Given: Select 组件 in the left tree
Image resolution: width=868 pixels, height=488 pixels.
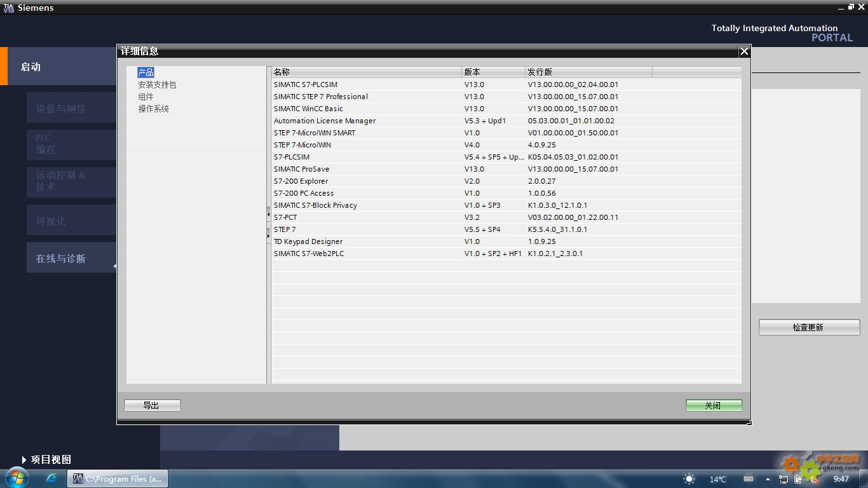Looking at the screenshot, I should click(x=146, y=97).
